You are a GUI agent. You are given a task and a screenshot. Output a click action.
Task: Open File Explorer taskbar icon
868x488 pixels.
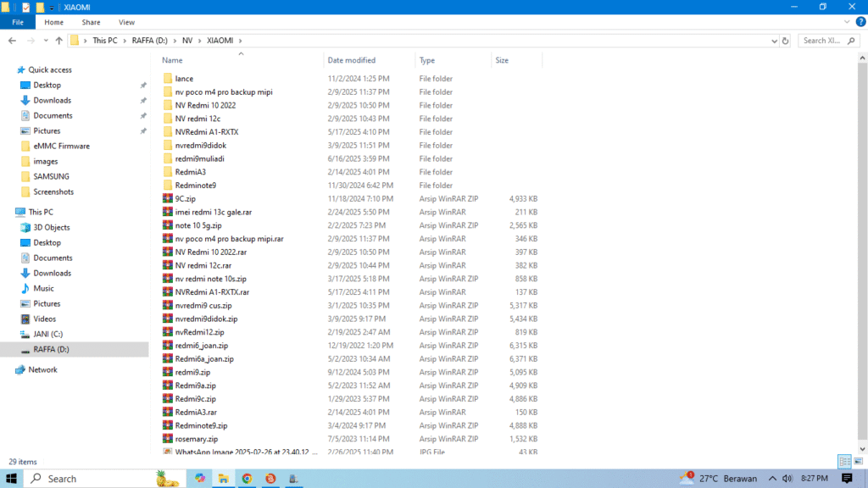[x=224, y=479]
